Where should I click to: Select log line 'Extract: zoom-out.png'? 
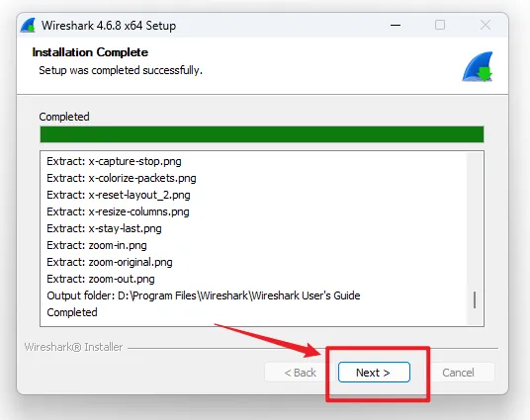coord(101,279)
